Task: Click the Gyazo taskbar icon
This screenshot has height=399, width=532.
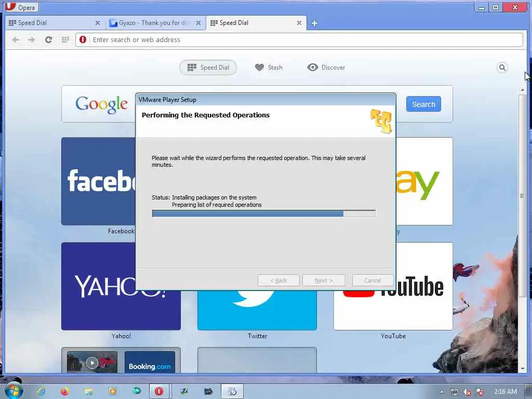Action: coord(184,392)
